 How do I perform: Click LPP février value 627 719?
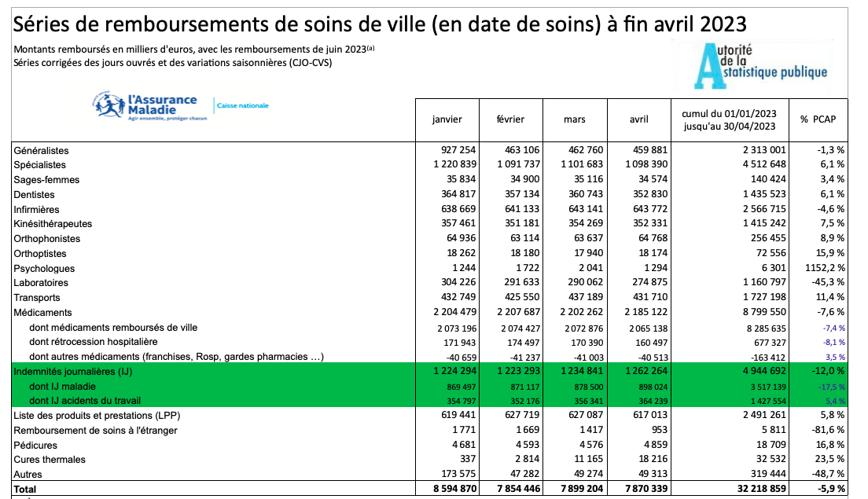click(x=522, y=415)
